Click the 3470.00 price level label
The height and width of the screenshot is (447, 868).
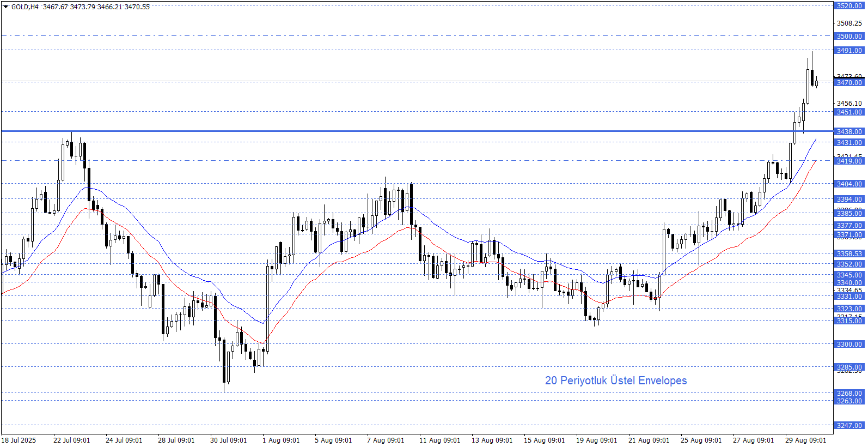(849, 83)
